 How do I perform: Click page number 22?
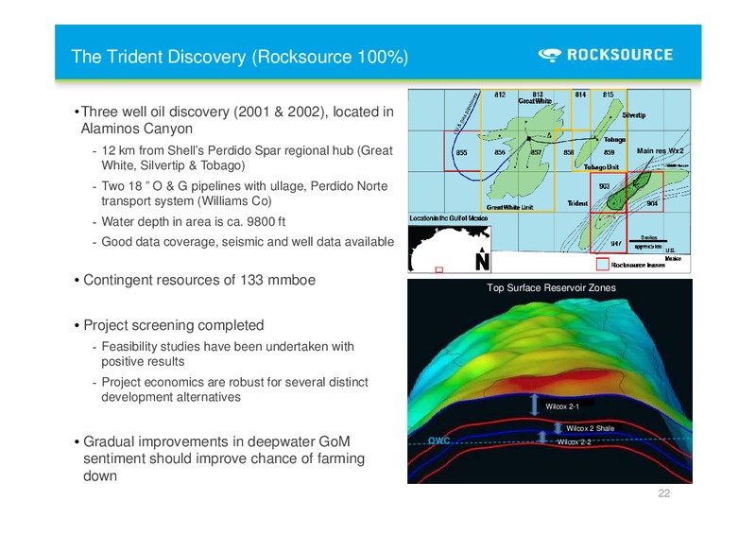point(664,493)
